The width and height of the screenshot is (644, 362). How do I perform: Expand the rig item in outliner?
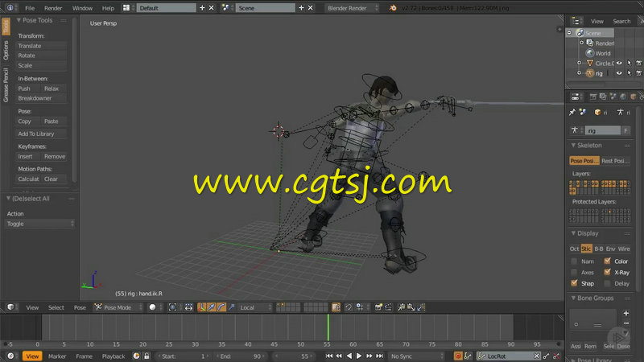pos(579,73)
